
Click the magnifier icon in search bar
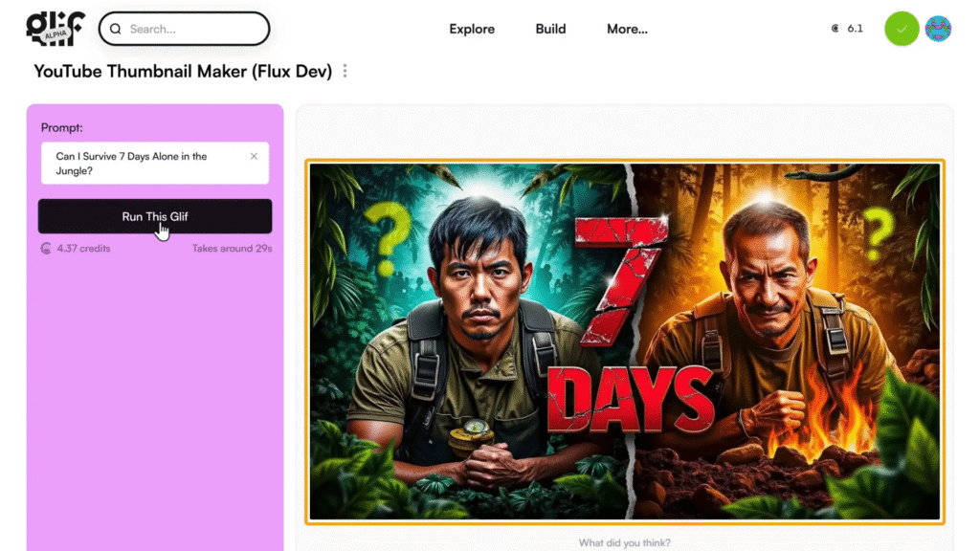point(116,29)
